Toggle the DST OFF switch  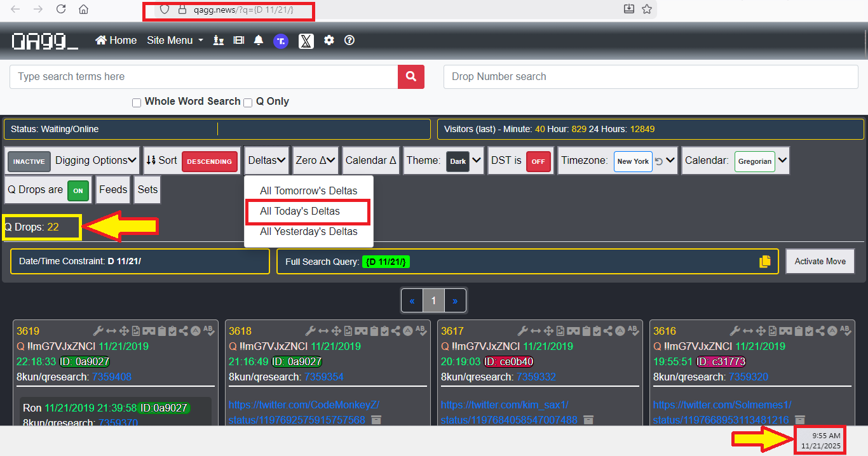[x=538, y=161]
